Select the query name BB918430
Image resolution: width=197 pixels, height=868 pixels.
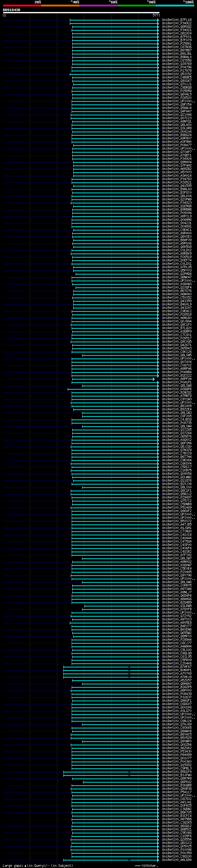[11, 10]
